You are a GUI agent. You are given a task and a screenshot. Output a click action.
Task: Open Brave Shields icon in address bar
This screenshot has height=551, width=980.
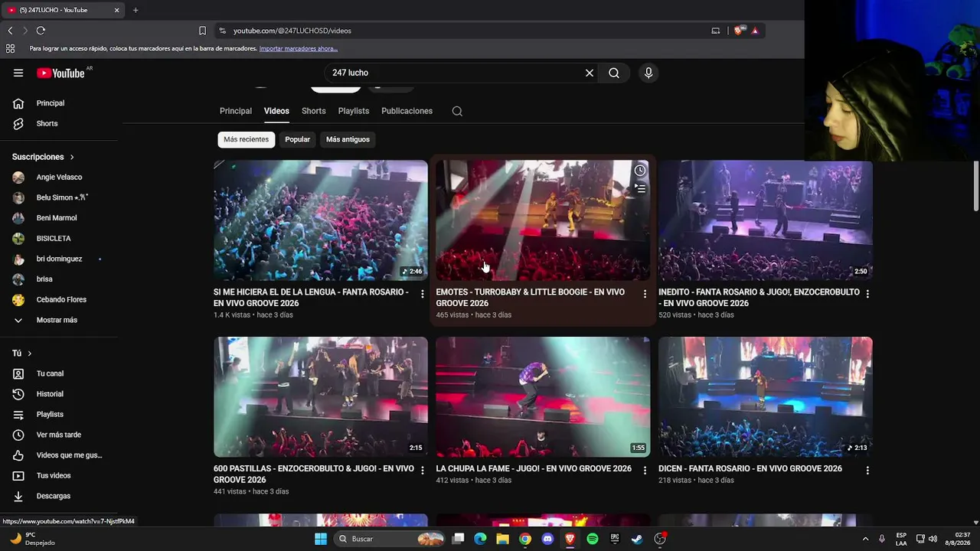[x=738, y=31]
